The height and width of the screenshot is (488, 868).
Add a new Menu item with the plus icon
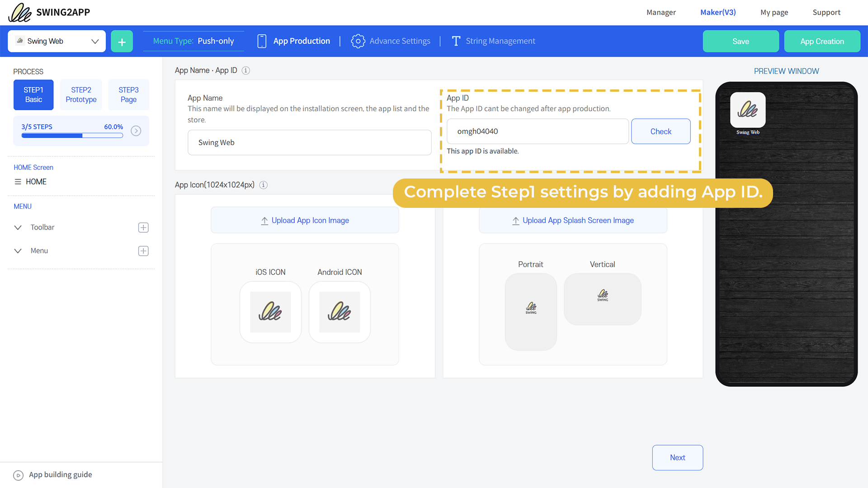143,251
